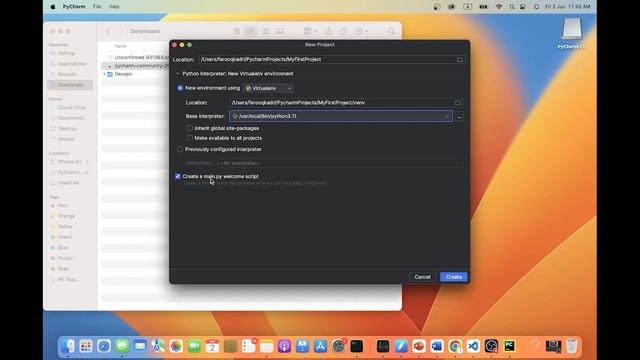
Task: Collapse Python Interpreter section chevron
Action: pyautogui.click(x=177, y=74)
